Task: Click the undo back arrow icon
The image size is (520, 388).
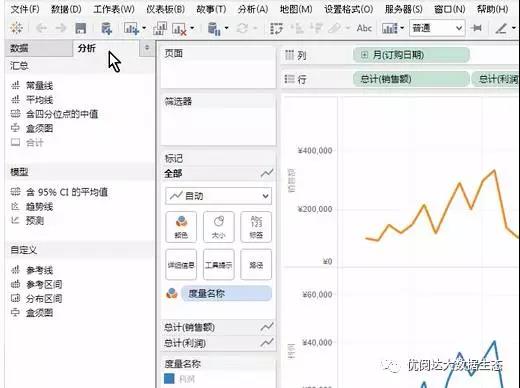Action: click(x=41, y=28)
